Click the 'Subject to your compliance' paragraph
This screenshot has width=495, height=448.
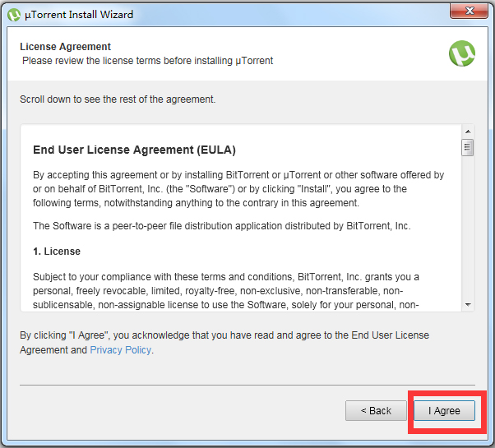click(226, 290)
